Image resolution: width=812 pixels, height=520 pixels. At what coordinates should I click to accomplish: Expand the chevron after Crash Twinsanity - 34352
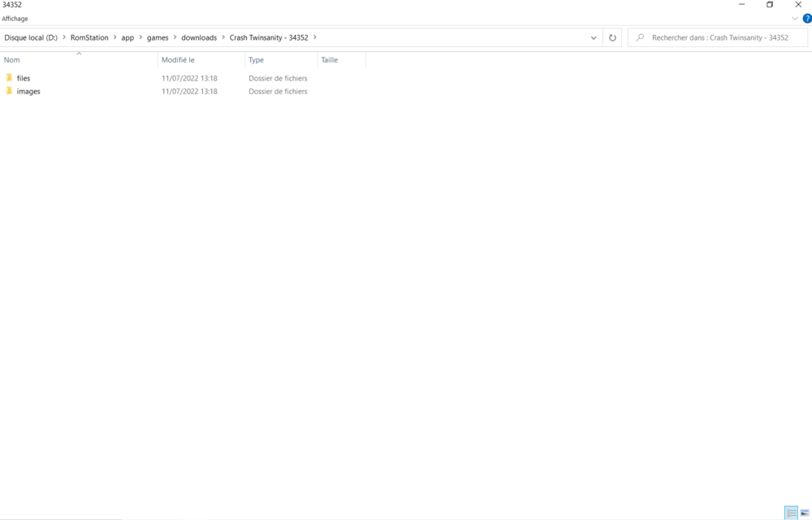coord(315,37)
